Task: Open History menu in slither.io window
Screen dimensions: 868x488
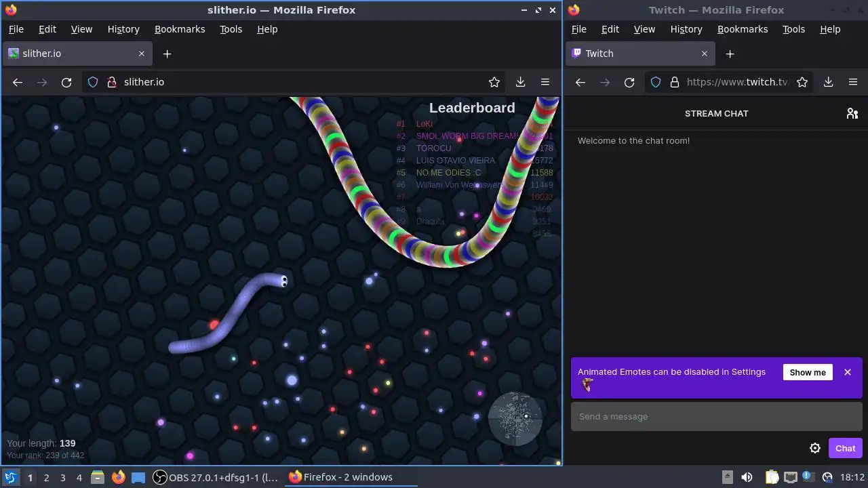Action: 123,29
